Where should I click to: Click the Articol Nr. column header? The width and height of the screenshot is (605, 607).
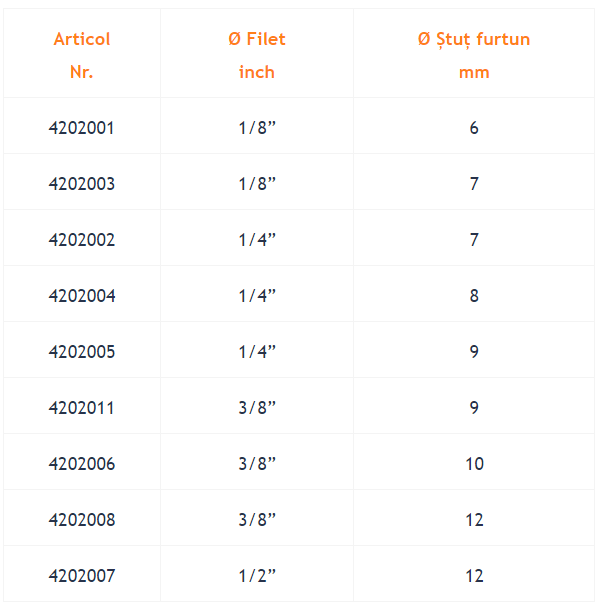click(x=82, y=55)
